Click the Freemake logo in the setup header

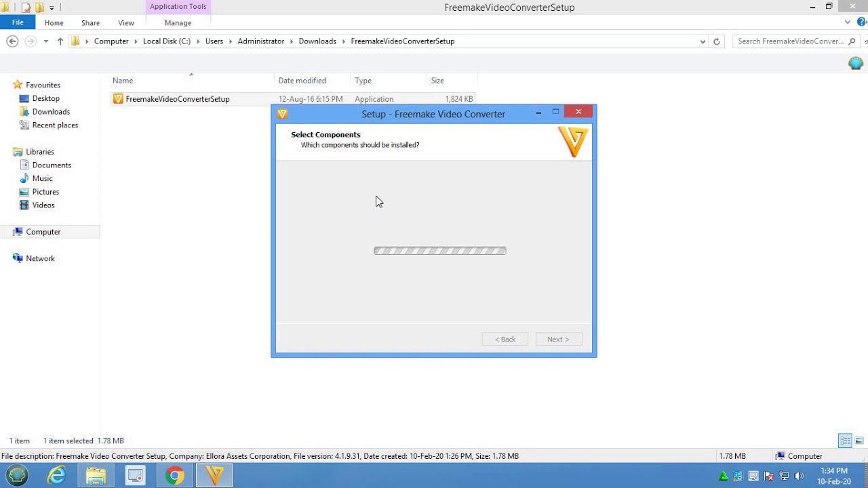point(573,142)
